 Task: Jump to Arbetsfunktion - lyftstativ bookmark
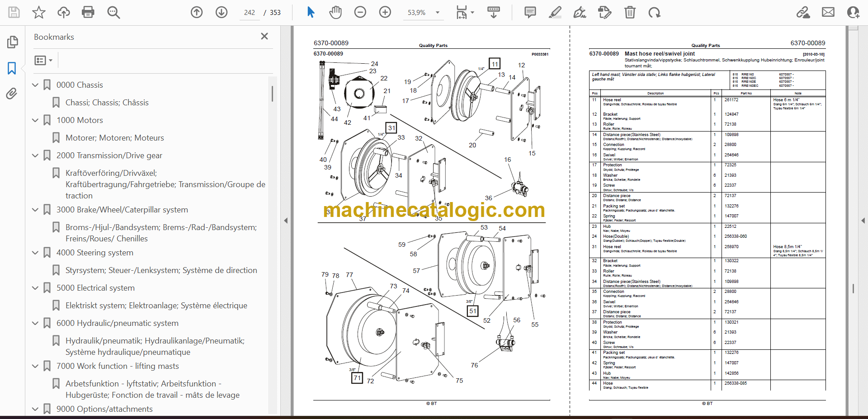153,389
